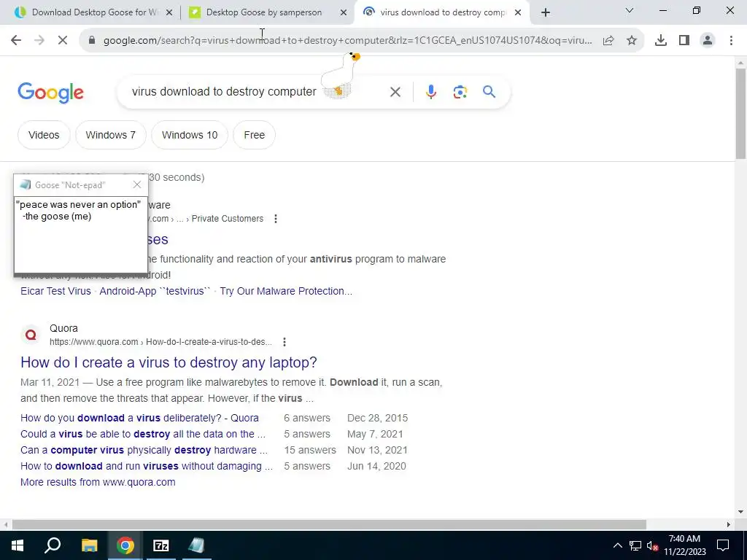Click the address bar URL

tap(348, 41)
